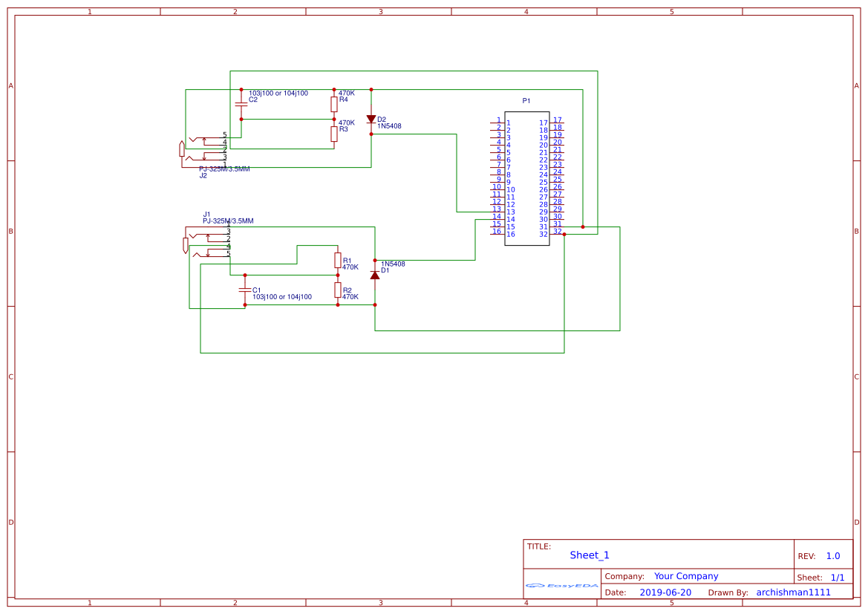
Task: Click the EasyEDA logo in title block
Action: tap(561, 586)
